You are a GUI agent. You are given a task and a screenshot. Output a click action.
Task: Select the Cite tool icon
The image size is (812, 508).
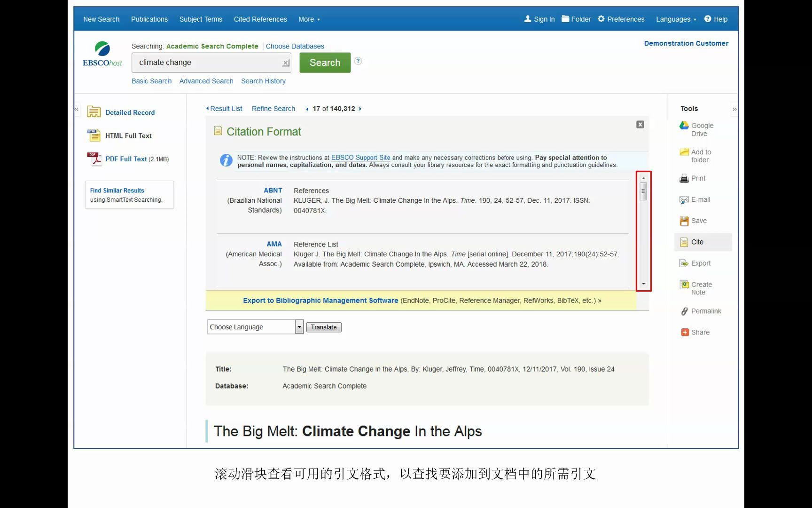click(x=684, y=242)
